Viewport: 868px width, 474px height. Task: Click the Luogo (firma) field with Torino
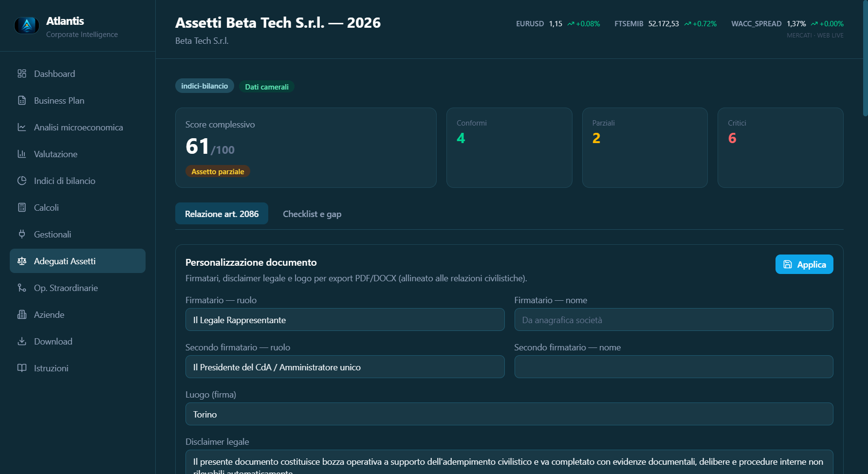(509, 414)
